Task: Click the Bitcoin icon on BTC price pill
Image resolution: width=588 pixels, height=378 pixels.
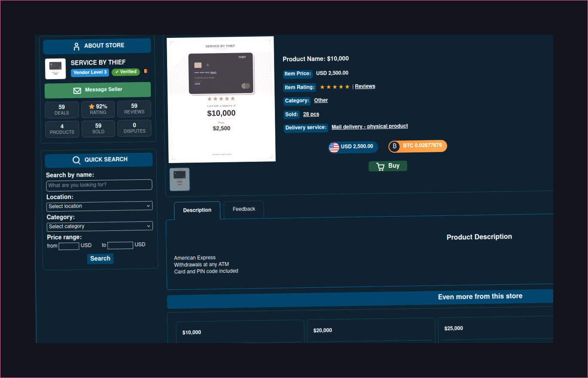Action: pyautogui.click(x=394, y=146)
